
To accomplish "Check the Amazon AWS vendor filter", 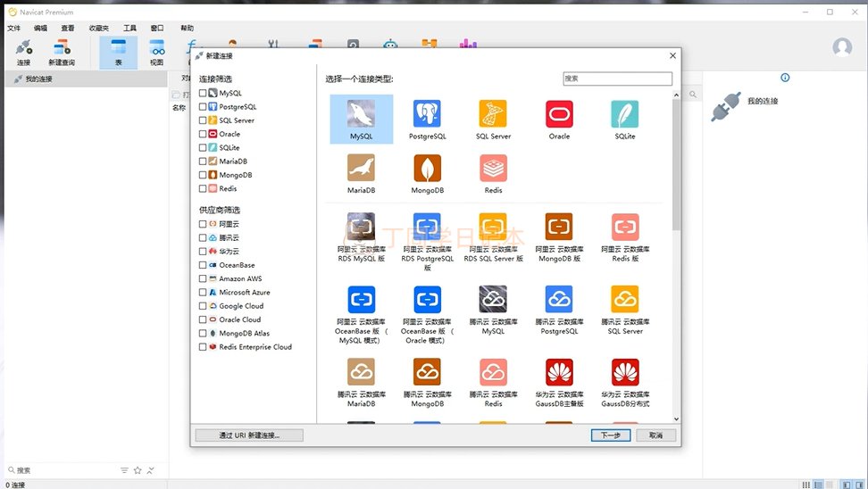I will pos(203,278).
